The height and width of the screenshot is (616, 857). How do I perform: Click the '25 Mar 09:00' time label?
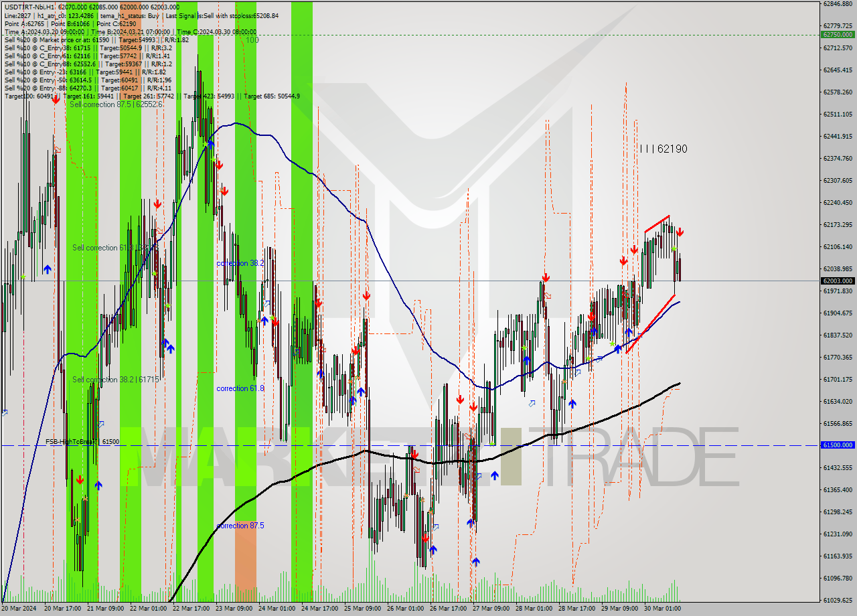coord(363,609)
